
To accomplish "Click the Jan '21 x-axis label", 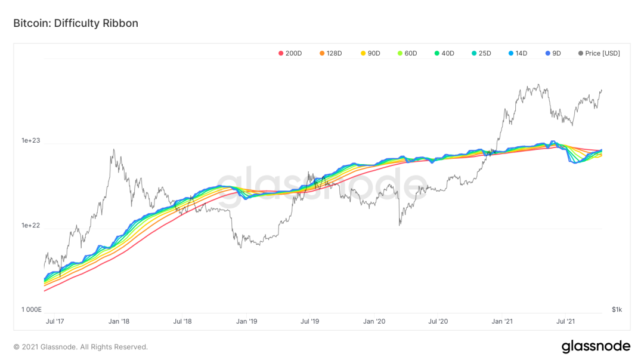I will (x=502, y=321).
